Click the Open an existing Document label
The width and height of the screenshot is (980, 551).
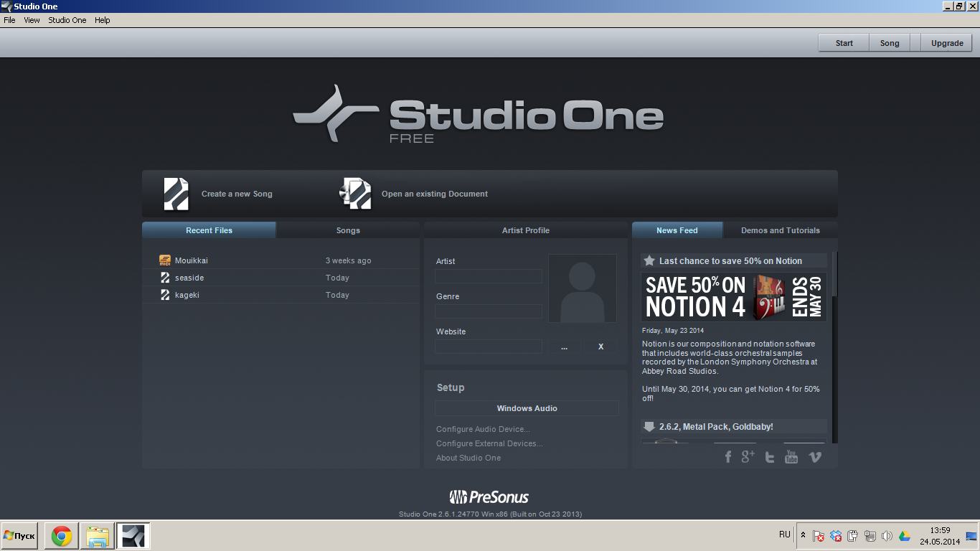click(435, 194)
